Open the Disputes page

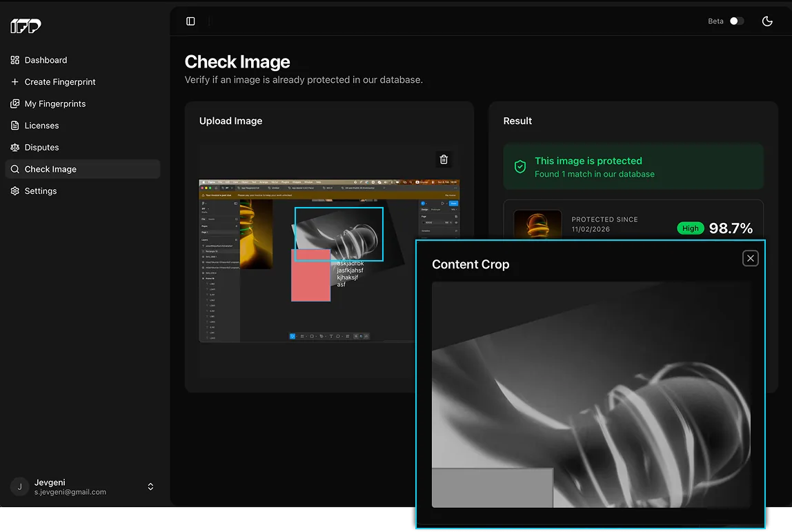tap(83, 147)
